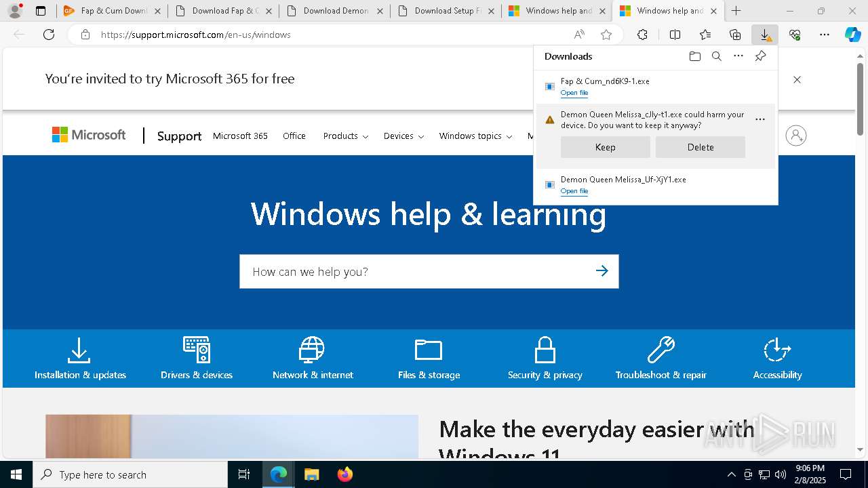Pin the Downloads panel
The image size is (868, 488).
(x=760, y=56)
